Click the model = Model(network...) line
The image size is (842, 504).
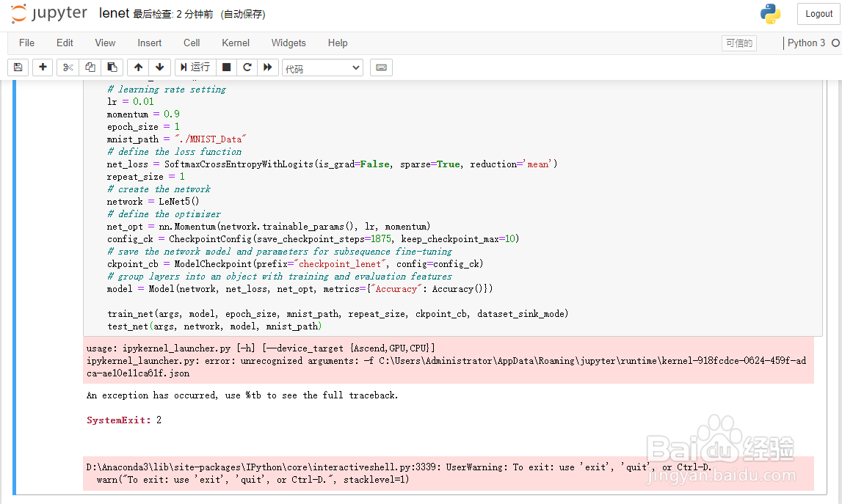pyautogui.click(x=300, y=289)
